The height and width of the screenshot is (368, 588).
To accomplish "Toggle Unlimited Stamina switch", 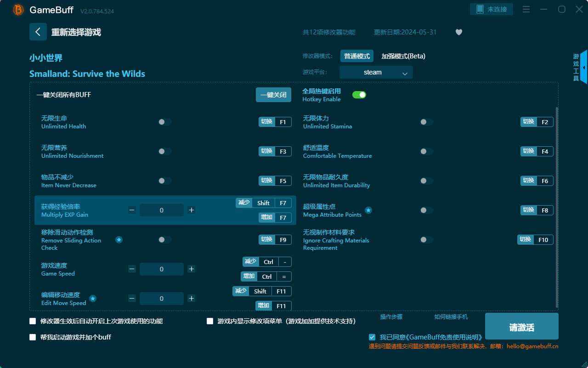I will (x=427, y=122).
